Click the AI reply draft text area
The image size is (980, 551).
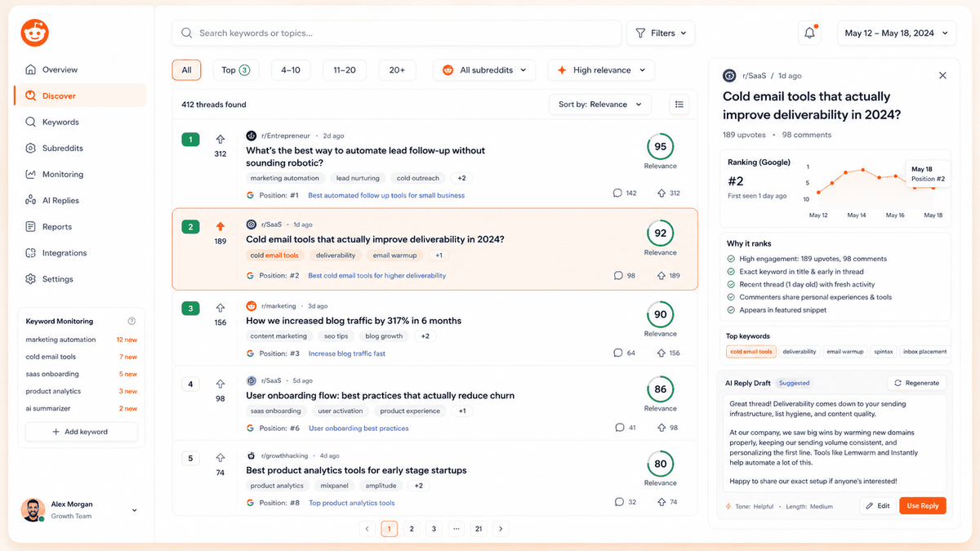click(x=835, y=442)
